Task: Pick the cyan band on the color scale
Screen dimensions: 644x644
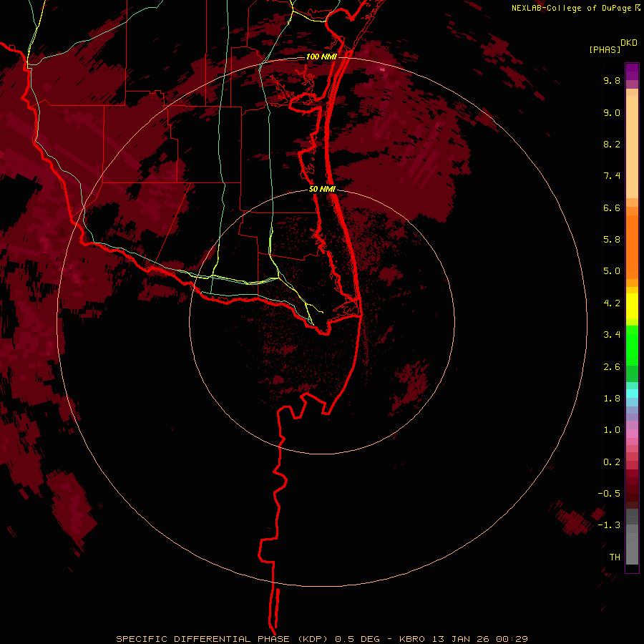Action: tap(632, 394)
